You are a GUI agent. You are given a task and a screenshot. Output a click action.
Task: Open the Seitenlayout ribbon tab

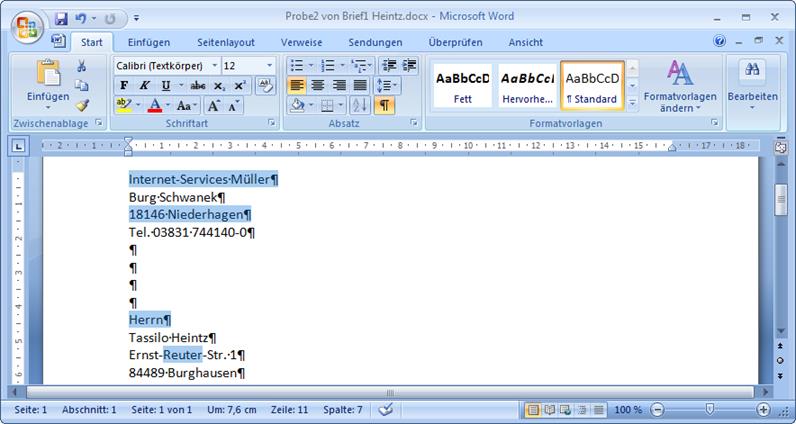click(x=226, y=42)
